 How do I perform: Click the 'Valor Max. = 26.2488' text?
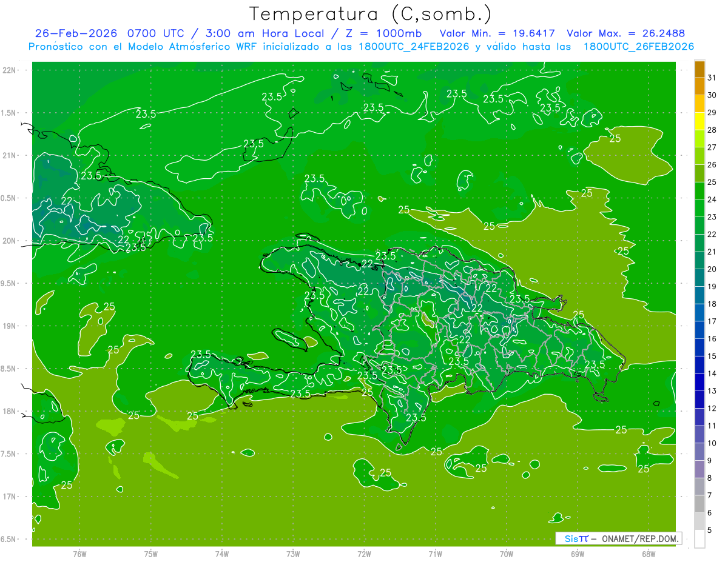pos(626,33)
